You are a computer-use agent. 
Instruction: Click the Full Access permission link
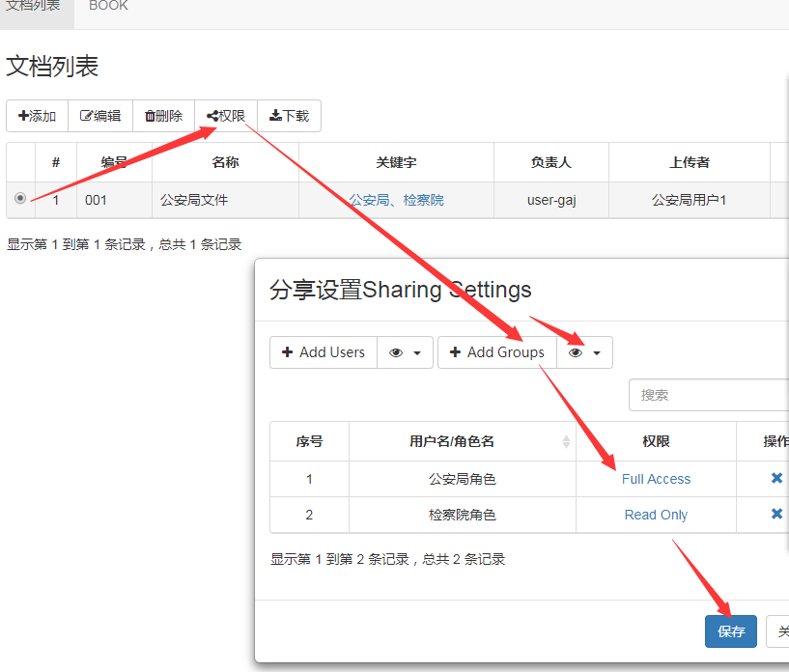coord(656,479)
